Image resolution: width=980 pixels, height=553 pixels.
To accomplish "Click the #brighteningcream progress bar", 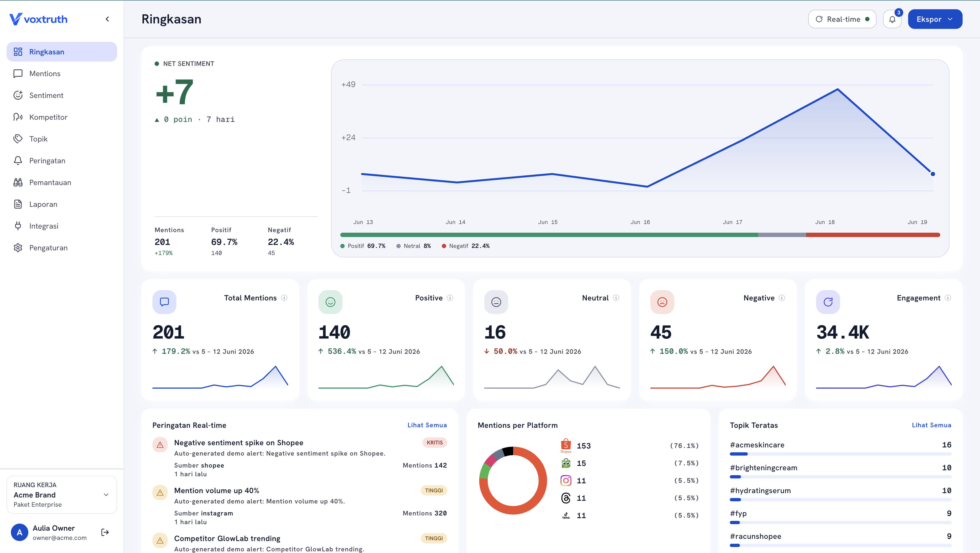I will coord(840,477).
